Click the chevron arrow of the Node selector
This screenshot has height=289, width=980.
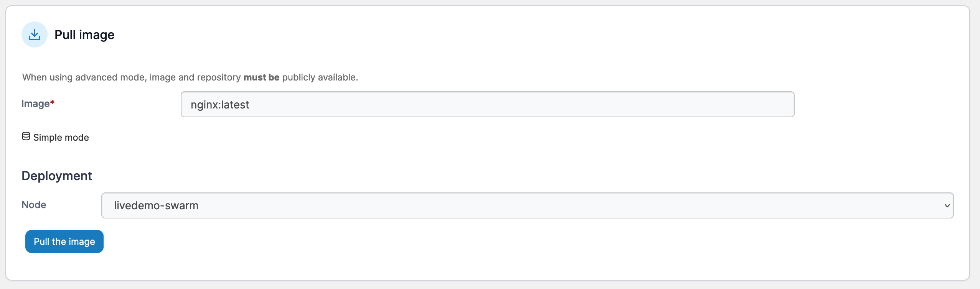[947, 206]
